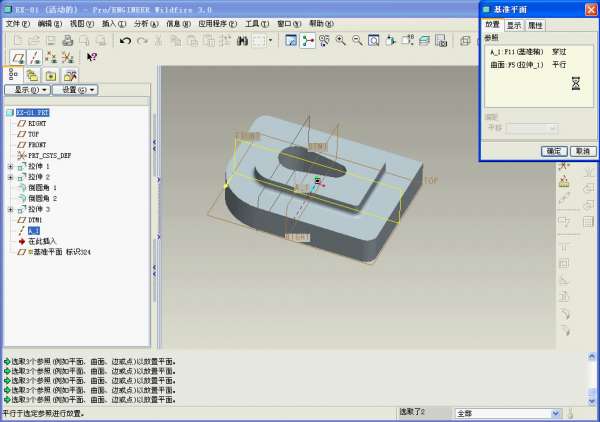Expand the 拉伸 1 feature node

coord(10,167)
